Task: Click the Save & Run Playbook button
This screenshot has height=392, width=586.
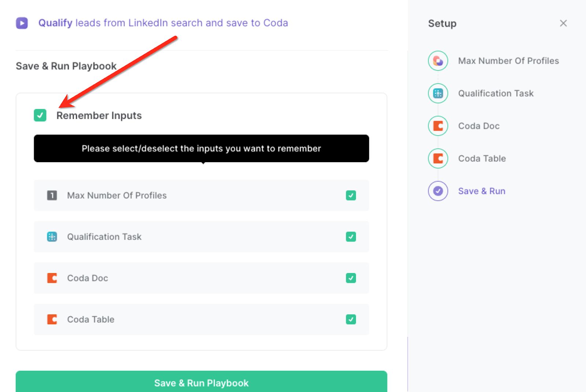Action: pyautogui.click(x=201, y=381)
